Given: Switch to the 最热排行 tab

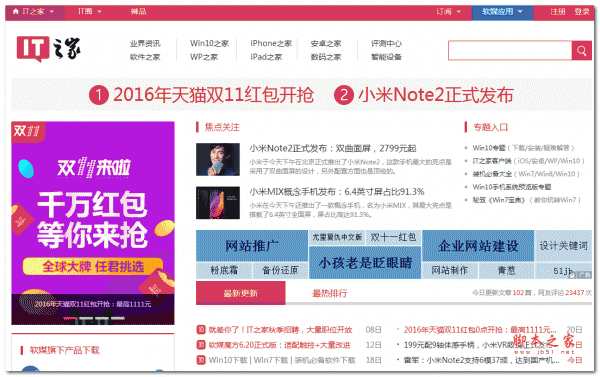Looking at the screenshot, I should 329,294.
